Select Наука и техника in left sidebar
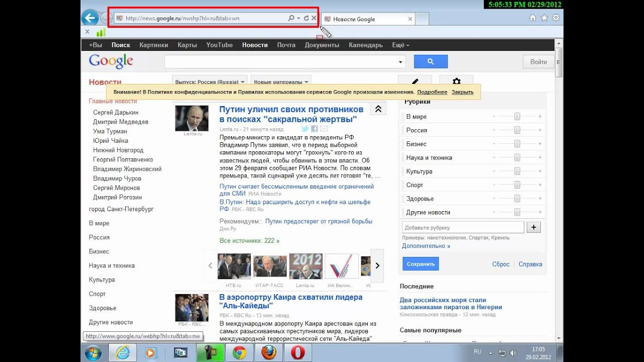The width and height of the screenshot is (644, 362). point(112,265)
